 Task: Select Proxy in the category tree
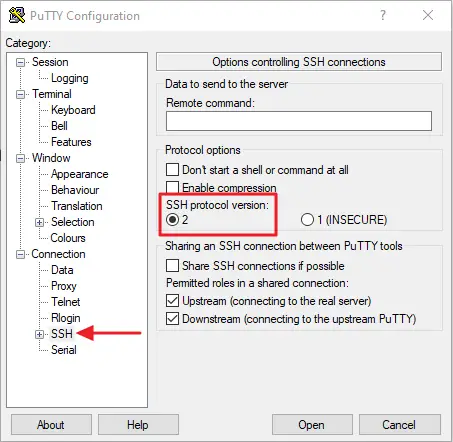pos(64,286)
